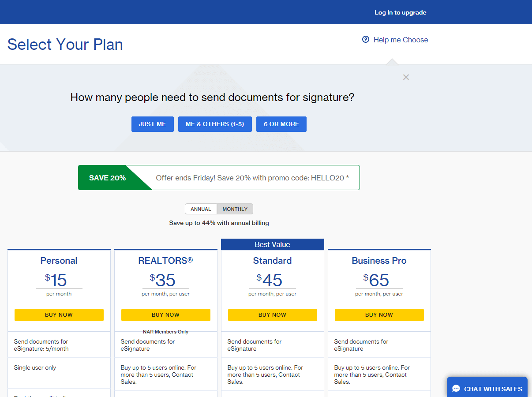This screenshot has height=397, width=532.
Task: Close the help chooser panel with the X
Action: (x=406, y=77)
